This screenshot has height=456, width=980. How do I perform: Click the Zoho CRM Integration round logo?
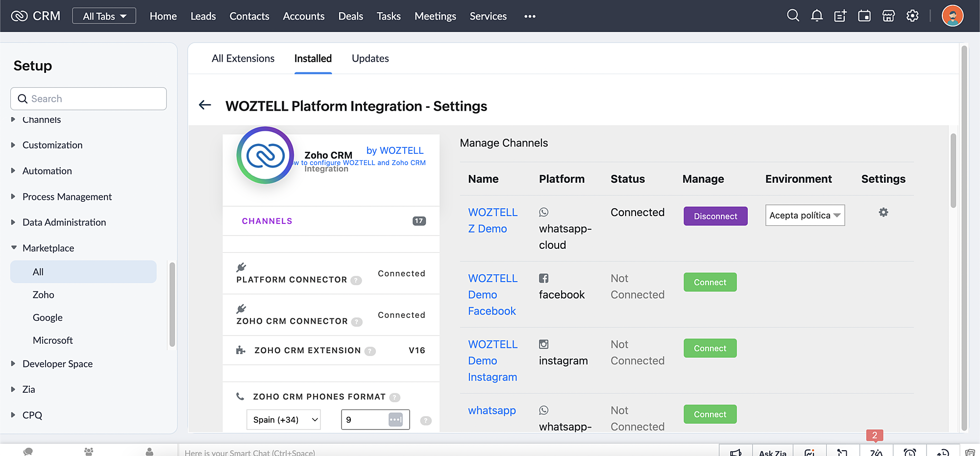coord(265,155)
